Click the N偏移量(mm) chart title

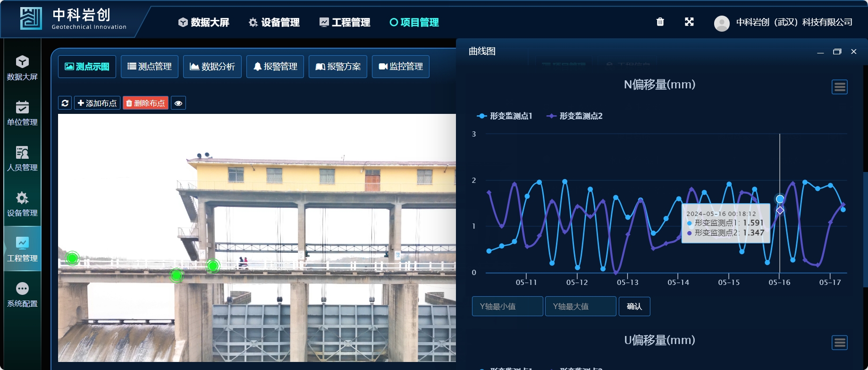660,85
